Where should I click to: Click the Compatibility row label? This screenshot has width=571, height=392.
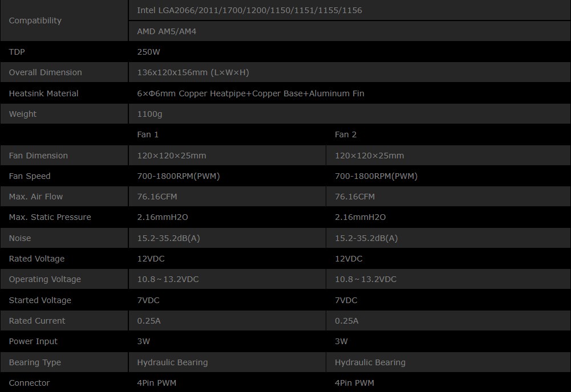pyautogui.click(x=35, y=21)
